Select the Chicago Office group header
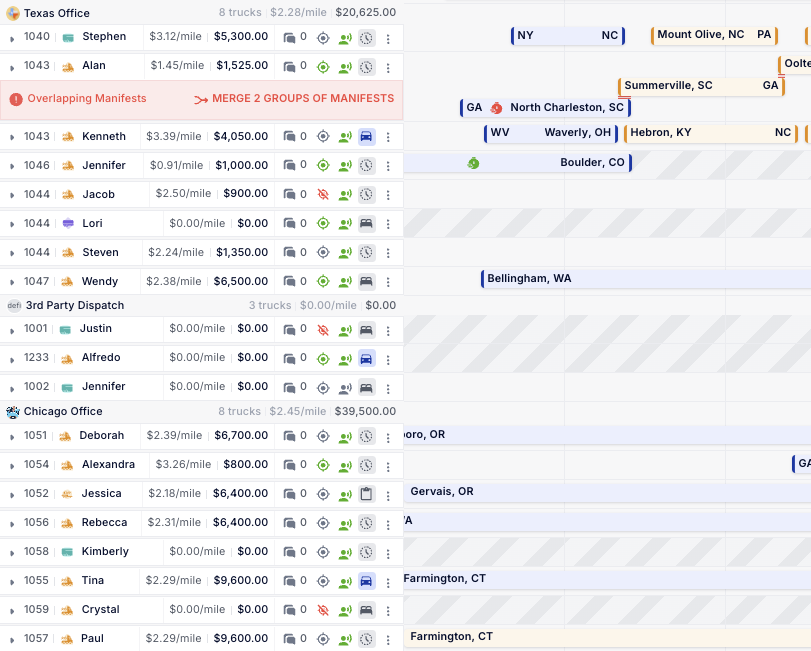811x651 pixels. tap(63, 411)
